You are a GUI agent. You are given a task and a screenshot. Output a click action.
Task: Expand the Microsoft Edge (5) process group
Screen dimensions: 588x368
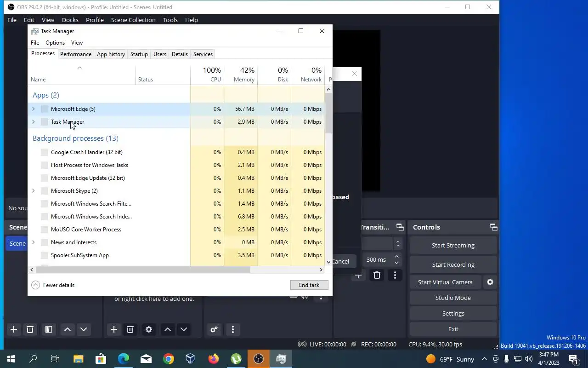tap(33, 109)
